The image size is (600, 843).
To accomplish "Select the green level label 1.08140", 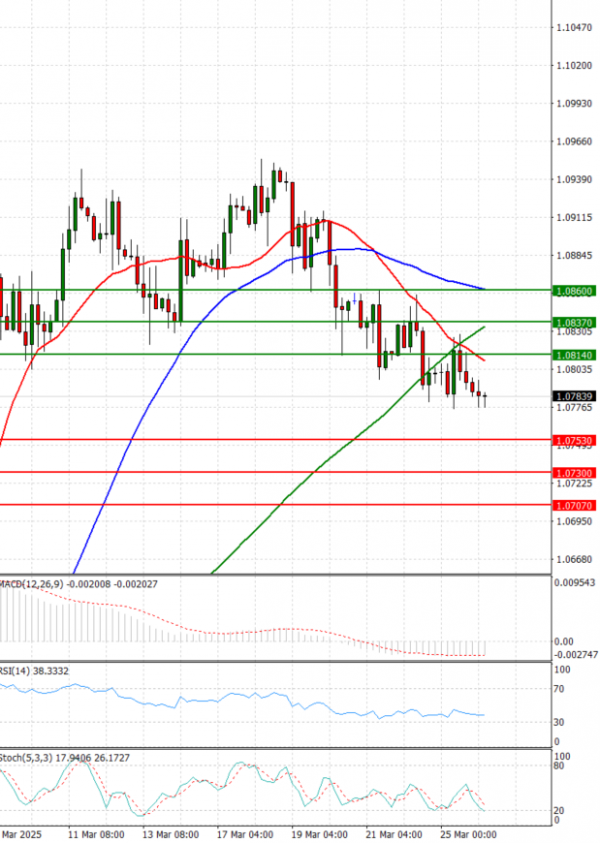I will [574, 355].
